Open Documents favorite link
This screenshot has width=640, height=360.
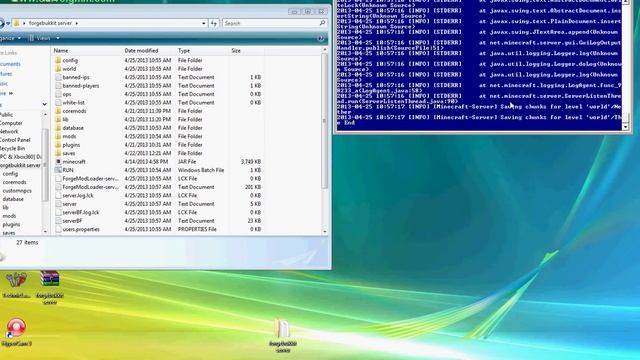coord(10,64)
